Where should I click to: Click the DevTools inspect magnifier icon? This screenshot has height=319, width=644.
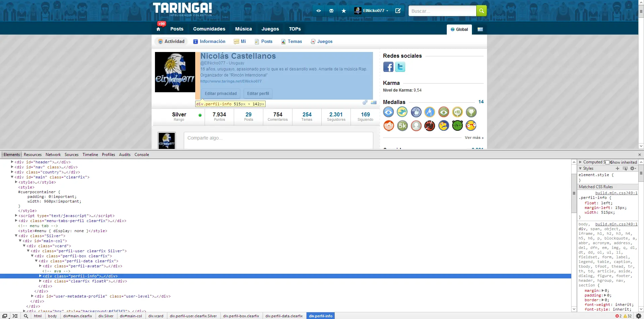click(26, 316)
